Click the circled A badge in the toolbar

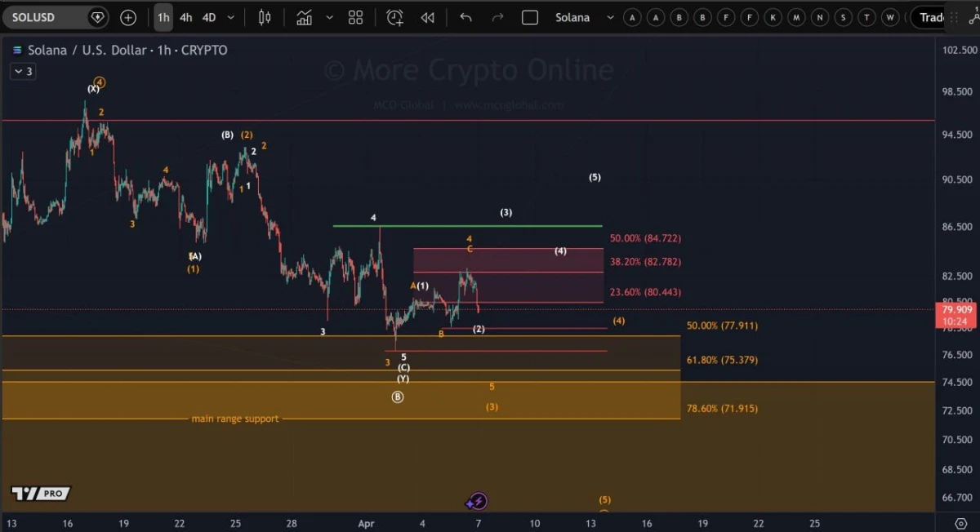632,17
